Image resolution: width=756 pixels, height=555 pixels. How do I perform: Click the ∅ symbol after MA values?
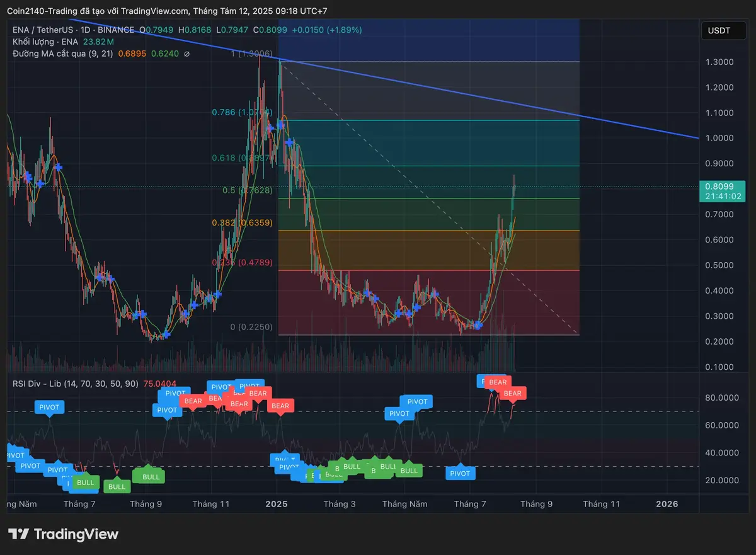coord(186,54)
